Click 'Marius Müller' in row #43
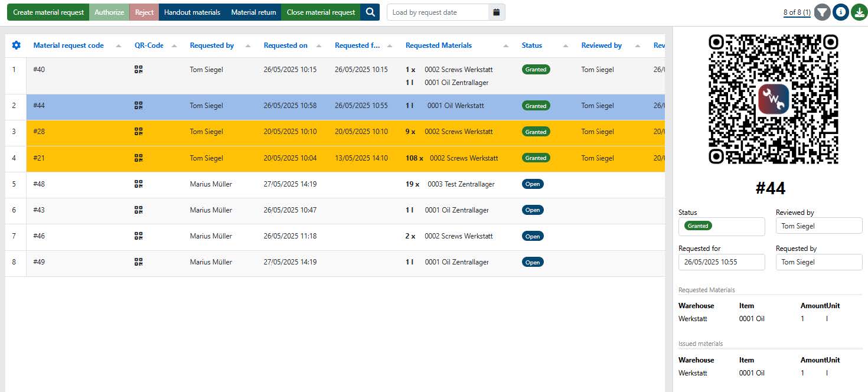 [211, 210]
